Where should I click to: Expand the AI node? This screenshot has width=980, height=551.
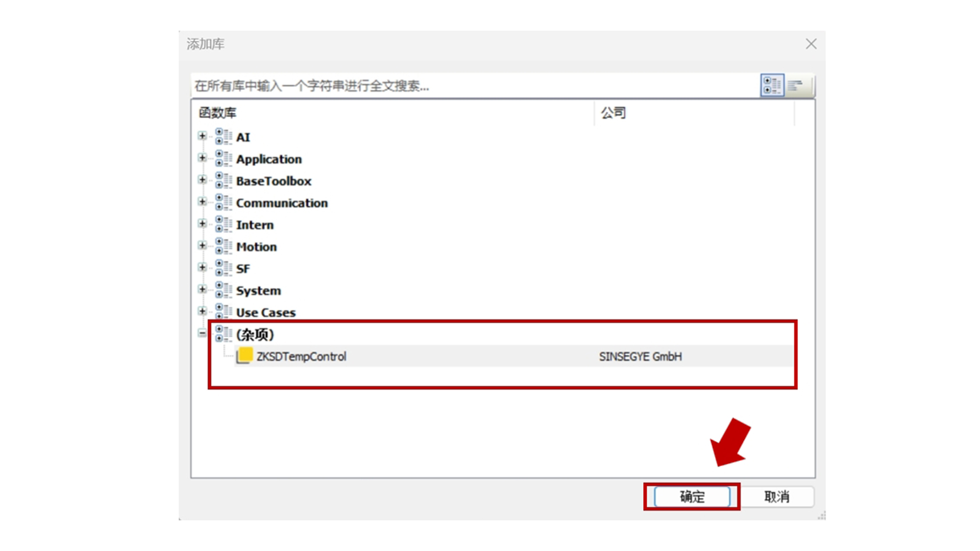[202, 136]
